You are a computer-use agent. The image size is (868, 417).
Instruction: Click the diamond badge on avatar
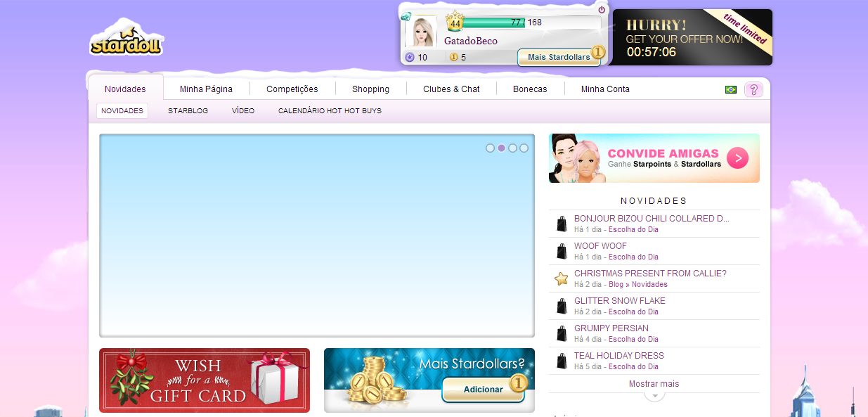(x=406, y=16)
